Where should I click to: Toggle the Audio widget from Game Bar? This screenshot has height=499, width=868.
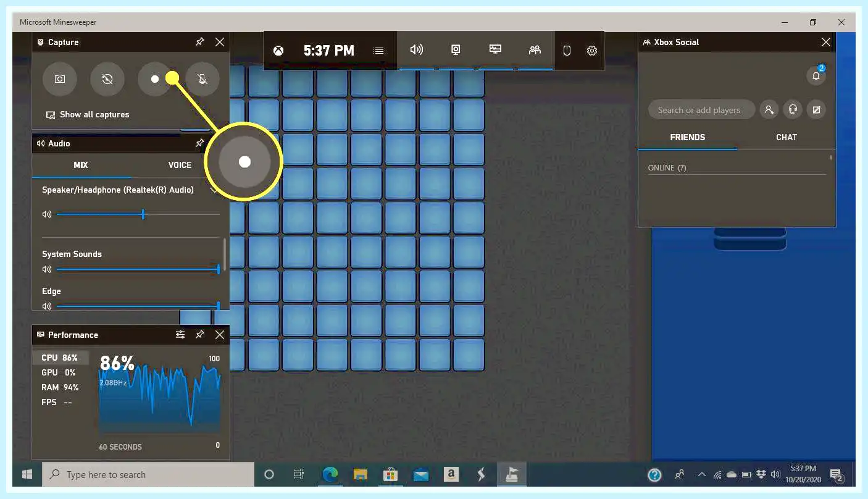(x=417, y=50)
